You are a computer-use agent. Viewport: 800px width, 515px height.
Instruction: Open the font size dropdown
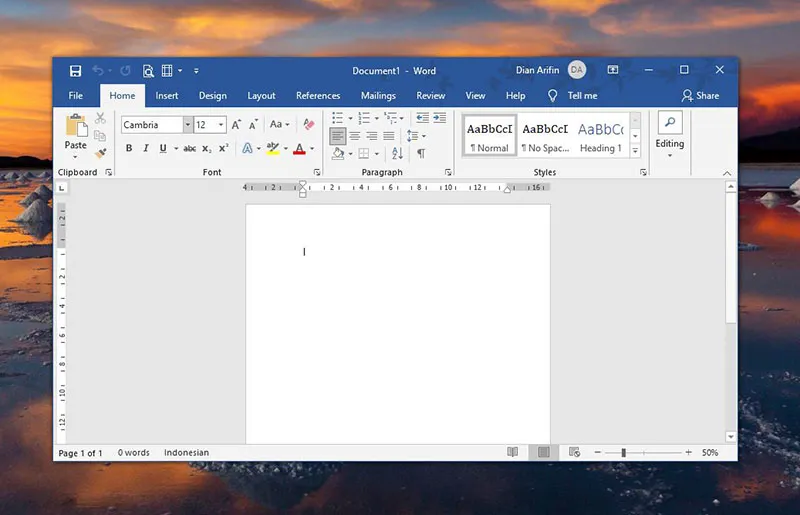(221, 125)
